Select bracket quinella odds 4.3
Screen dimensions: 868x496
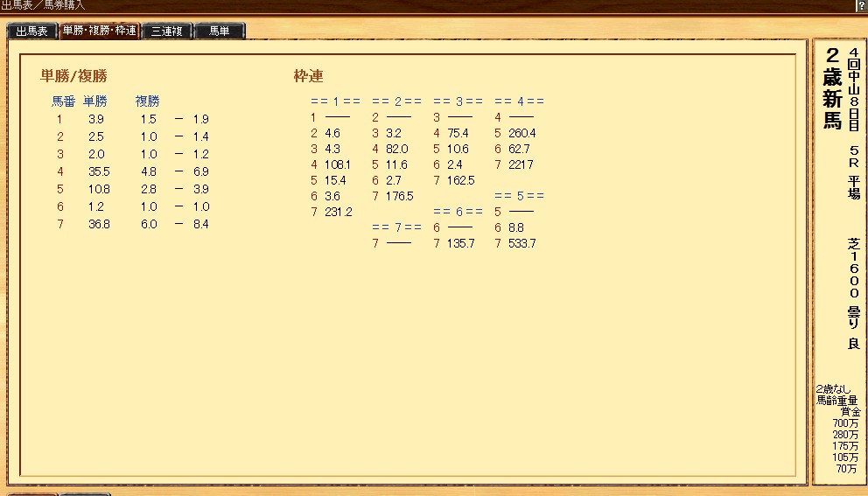[332, 149]
